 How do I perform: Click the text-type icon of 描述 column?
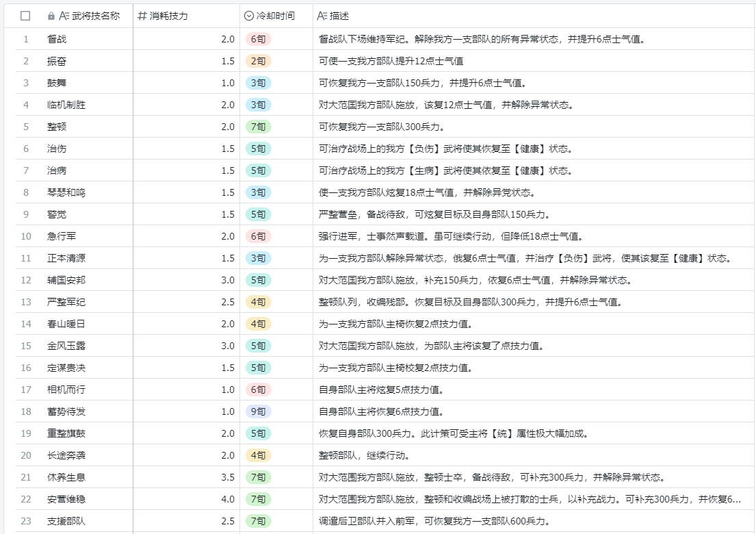pyautogui.click(x=322, y=16)
